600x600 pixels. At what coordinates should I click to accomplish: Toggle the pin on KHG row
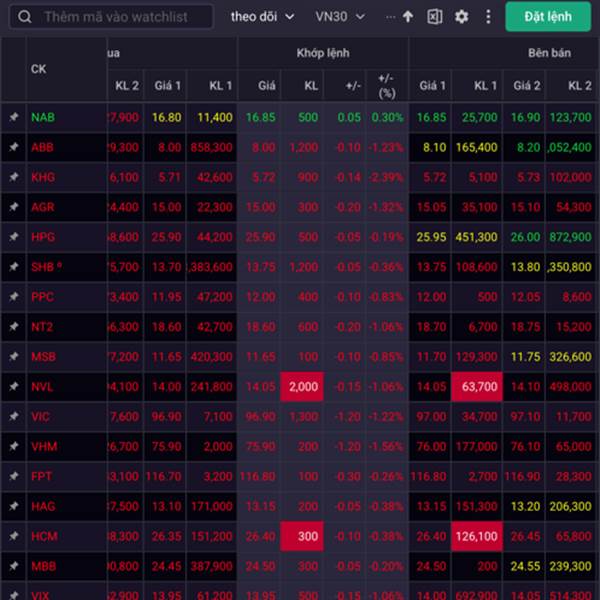tap(14, 176)
